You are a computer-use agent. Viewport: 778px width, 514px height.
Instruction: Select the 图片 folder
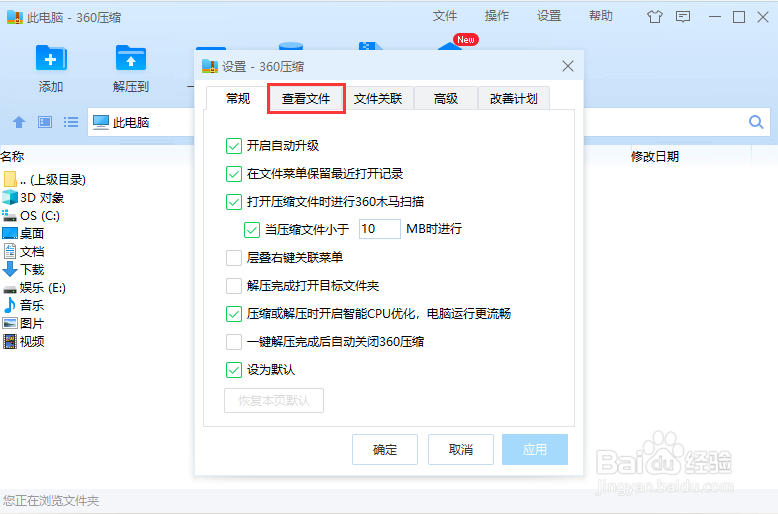24,323
